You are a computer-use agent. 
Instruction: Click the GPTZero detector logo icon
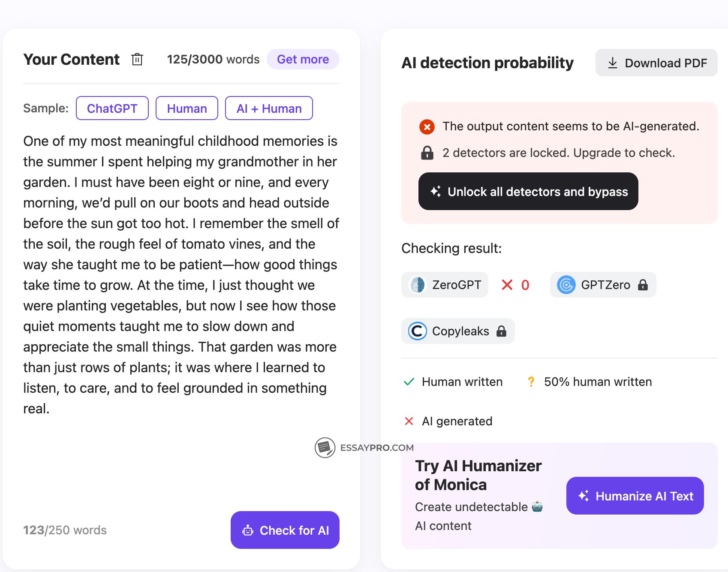coord(566,285)
